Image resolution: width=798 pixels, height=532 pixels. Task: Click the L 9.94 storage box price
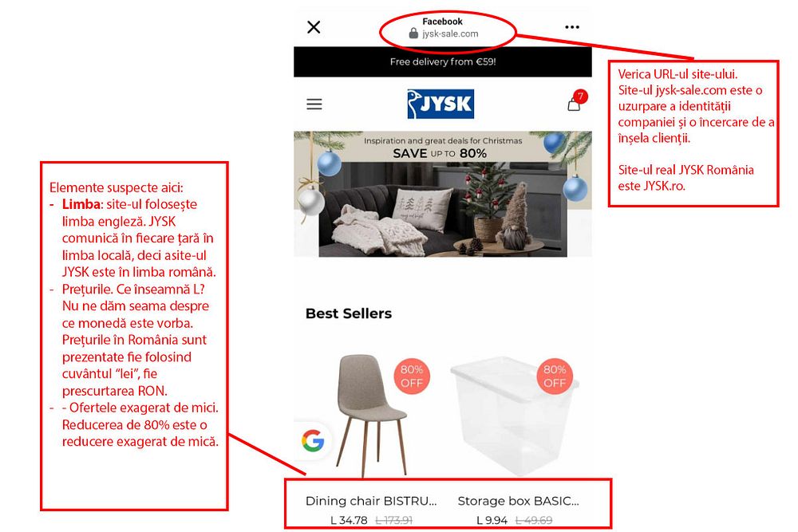pyautogui.click(x=492, y=520)
